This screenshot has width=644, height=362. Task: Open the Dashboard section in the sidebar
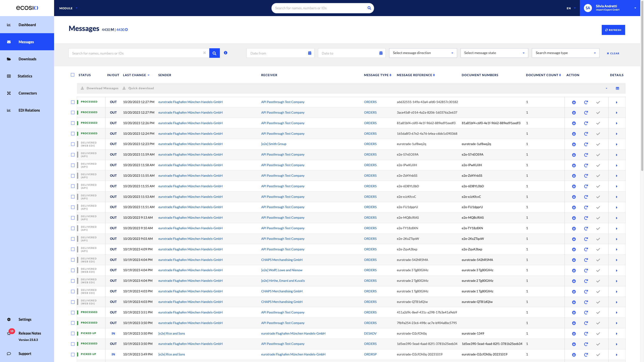tap(27, 25)
